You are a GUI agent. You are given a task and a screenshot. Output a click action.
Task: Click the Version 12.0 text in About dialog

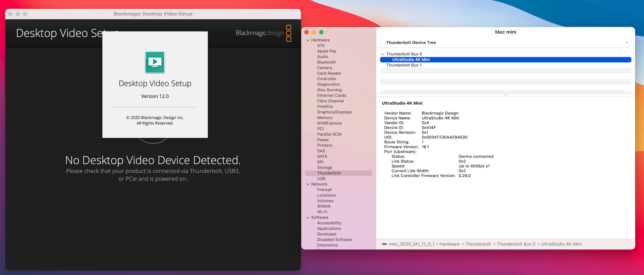pyautogui.click(x=155, y=96)
